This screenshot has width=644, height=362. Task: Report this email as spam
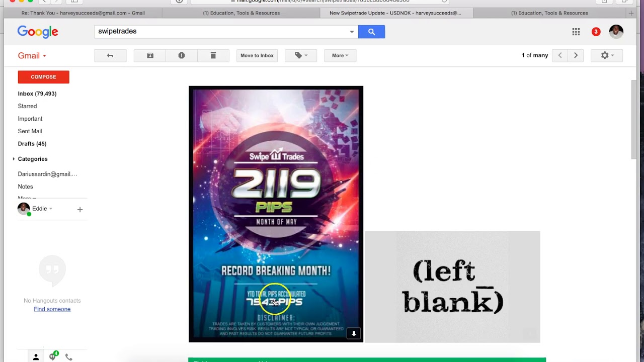pyautogui.click(x=182, y=55)
